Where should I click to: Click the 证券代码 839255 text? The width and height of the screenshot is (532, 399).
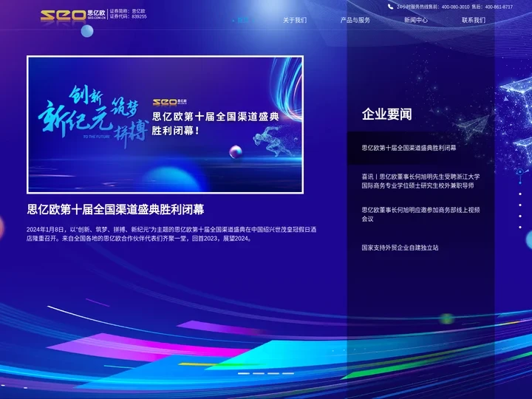129,16
